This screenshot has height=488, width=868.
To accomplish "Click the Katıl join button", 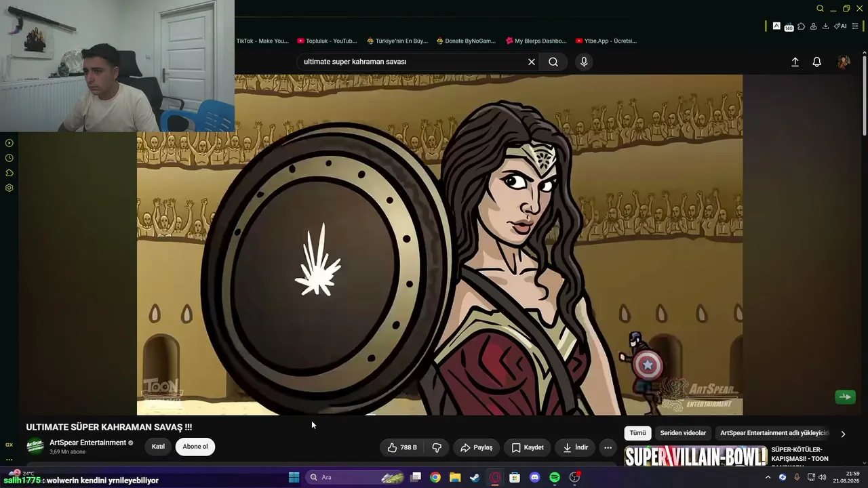I will (x=158, y=447).
